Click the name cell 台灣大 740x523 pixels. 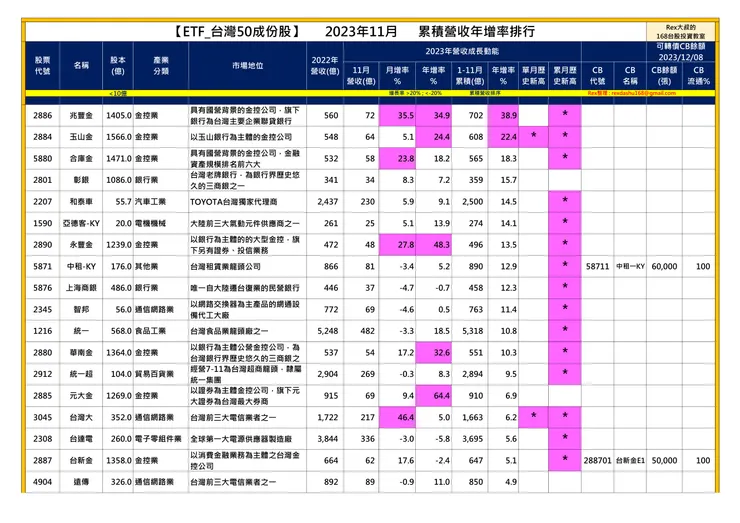pos(81,417)
